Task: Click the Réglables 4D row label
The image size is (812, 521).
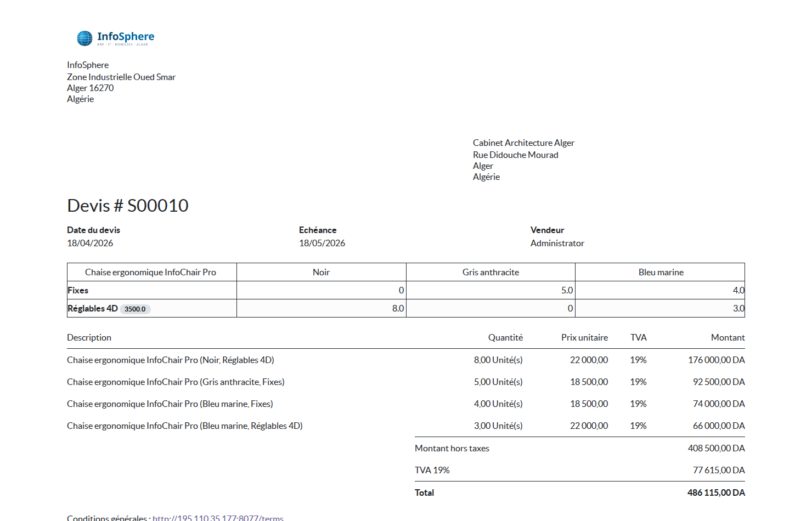Action: point(92,309)
